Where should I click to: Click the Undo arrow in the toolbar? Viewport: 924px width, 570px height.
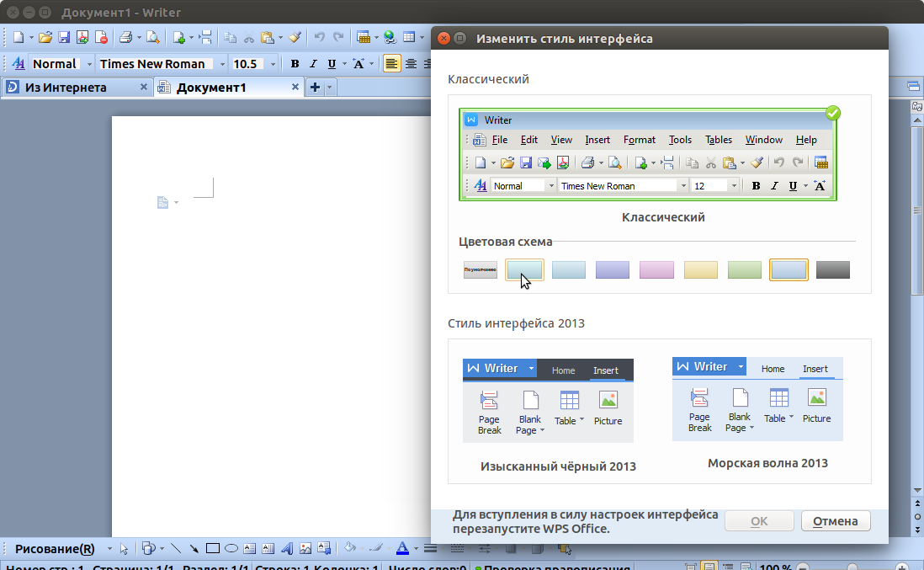319,38
